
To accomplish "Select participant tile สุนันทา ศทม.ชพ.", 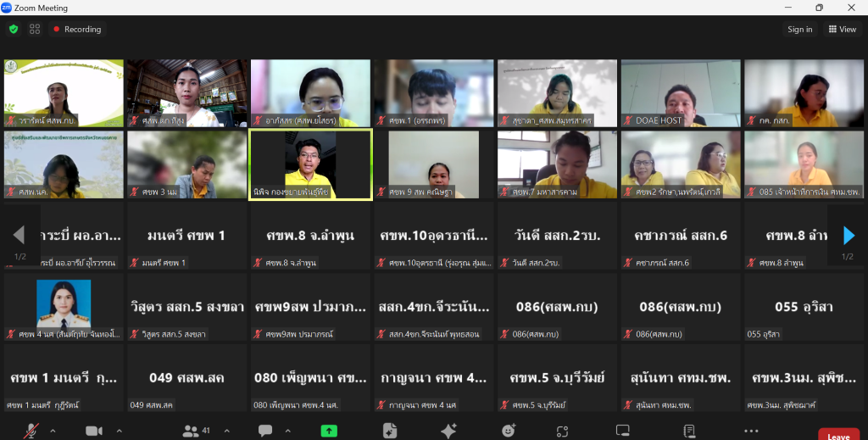I will (681, 378).
